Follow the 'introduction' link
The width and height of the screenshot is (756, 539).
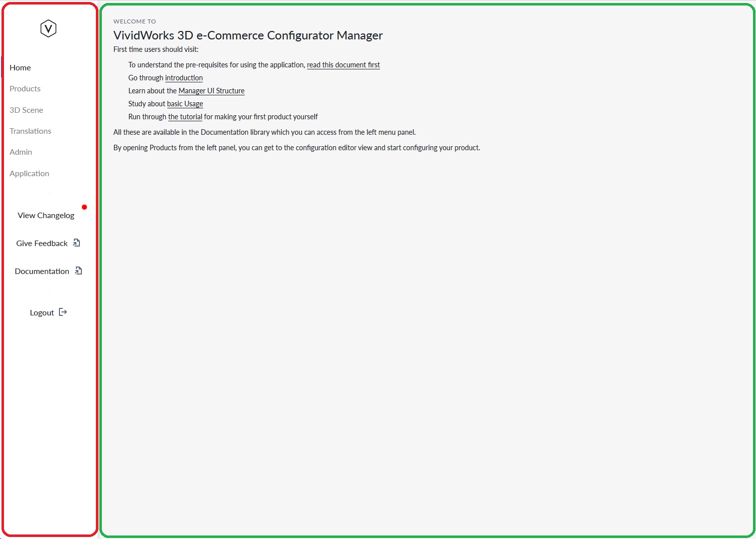(184, 78)
